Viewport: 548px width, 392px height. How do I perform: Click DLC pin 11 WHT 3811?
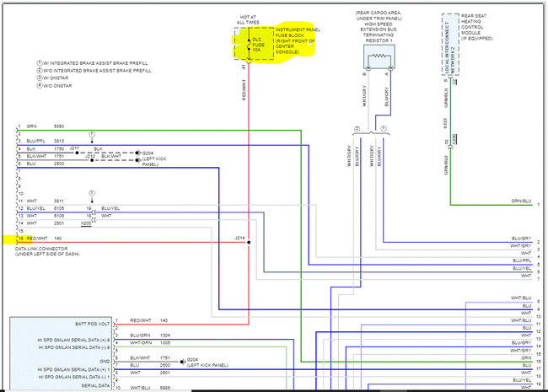point(41,201)
